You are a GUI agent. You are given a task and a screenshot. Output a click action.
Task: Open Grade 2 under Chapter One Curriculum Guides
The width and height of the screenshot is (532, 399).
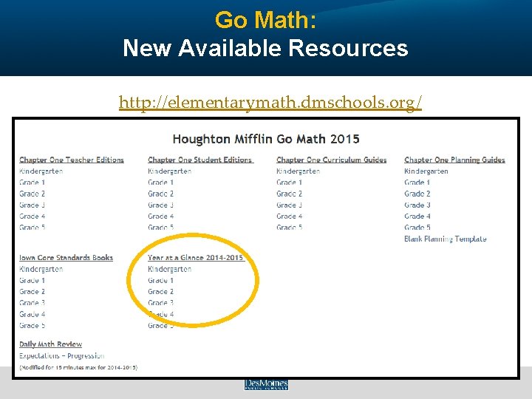coord(290,194)
